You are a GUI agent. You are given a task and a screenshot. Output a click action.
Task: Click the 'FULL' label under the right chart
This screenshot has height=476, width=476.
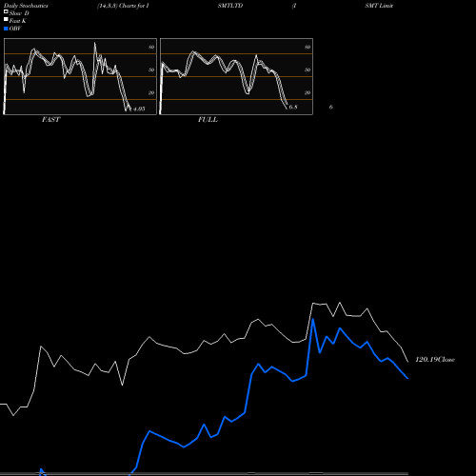(x=208, y=119)
